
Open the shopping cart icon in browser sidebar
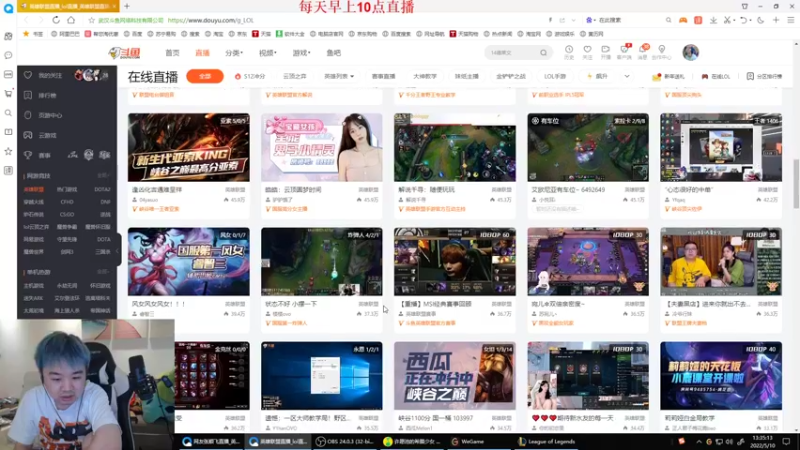click(8, 93)
